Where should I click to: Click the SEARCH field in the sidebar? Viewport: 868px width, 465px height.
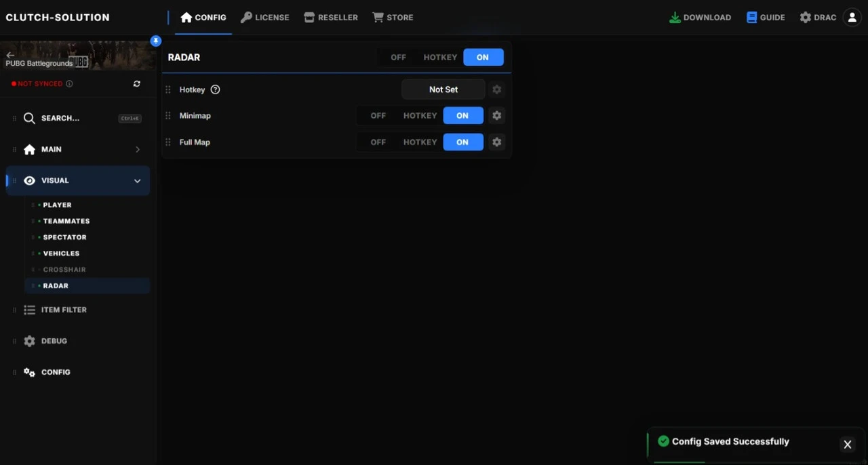(78, 119)
